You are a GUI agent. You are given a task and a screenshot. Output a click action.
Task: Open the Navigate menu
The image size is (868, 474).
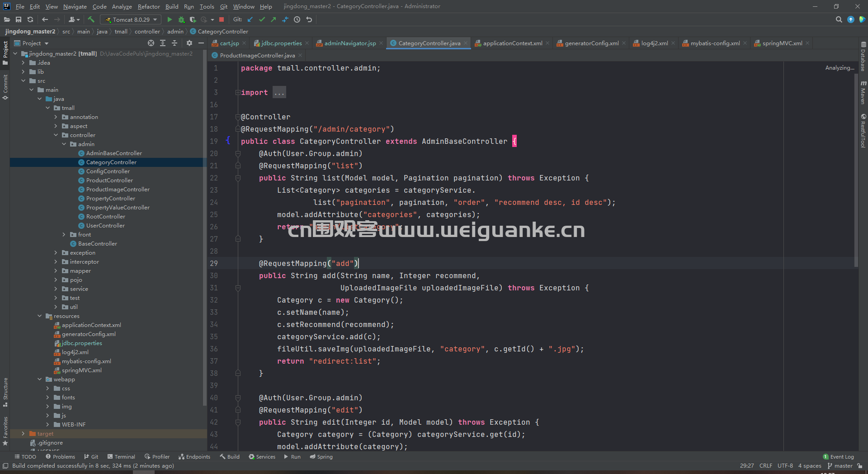75,6
